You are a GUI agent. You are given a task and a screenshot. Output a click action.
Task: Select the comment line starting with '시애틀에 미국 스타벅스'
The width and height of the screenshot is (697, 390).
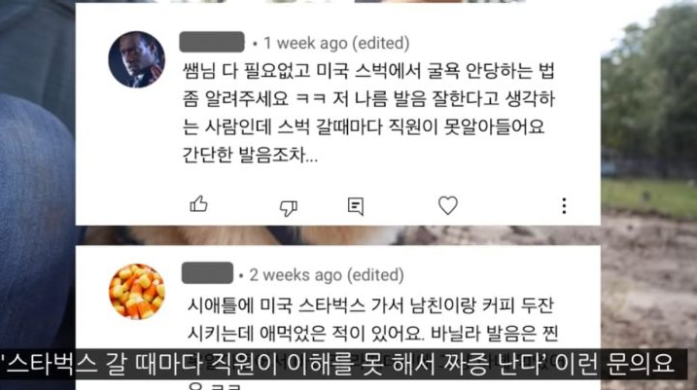[370, 306]
